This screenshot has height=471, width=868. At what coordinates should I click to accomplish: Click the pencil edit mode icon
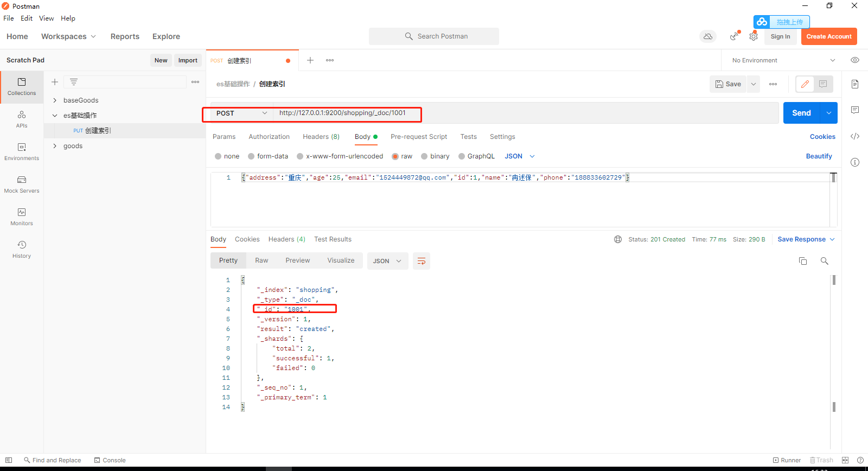pos(805,84)
